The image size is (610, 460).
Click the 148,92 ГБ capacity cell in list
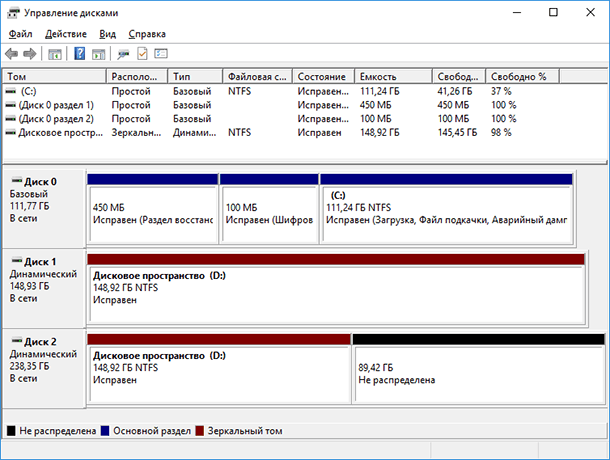click(x=380, y=133)
